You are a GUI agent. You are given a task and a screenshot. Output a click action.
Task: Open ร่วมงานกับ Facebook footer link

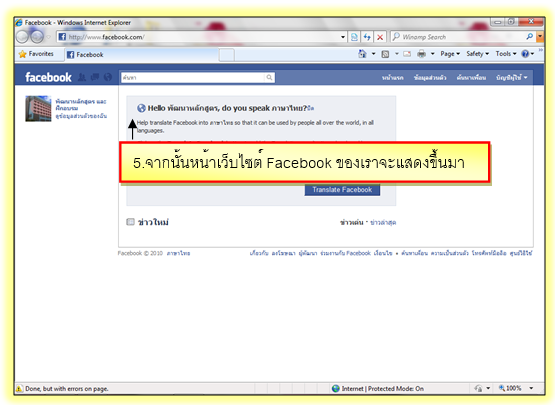point(345,253)
